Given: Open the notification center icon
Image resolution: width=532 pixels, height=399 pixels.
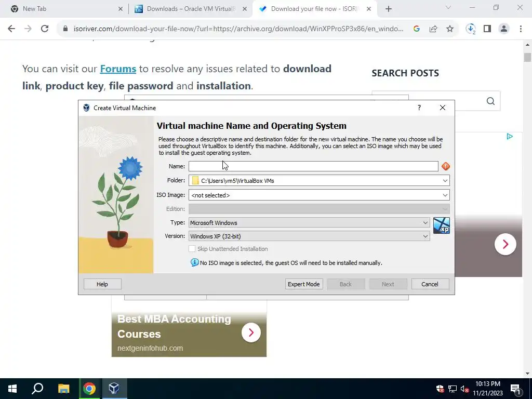Looking at the screenshot, I should [516, 389].
